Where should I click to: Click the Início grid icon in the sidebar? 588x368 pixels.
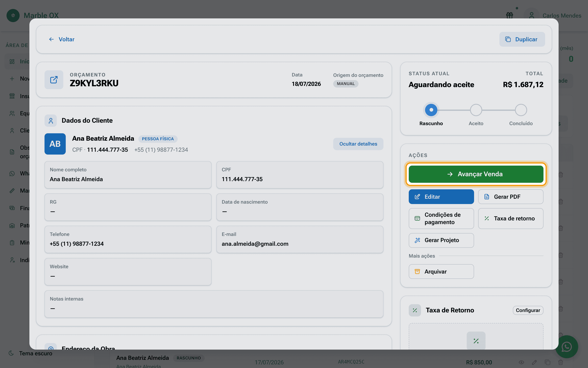click(x=12, y=61)
